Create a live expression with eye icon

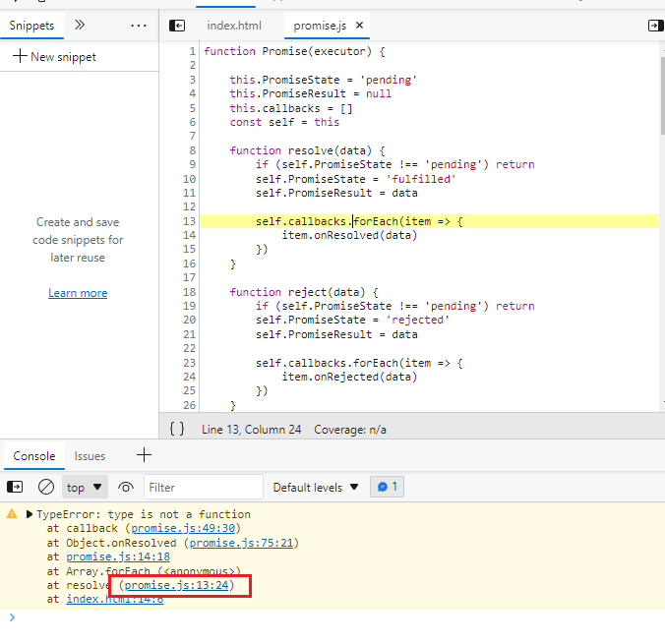(126, 487)
